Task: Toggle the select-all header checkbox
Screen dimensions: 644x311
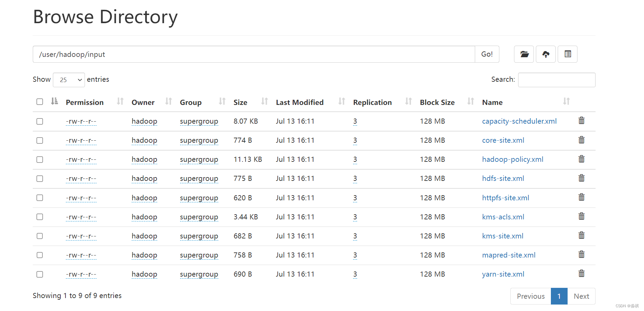Action: point(40,102)
